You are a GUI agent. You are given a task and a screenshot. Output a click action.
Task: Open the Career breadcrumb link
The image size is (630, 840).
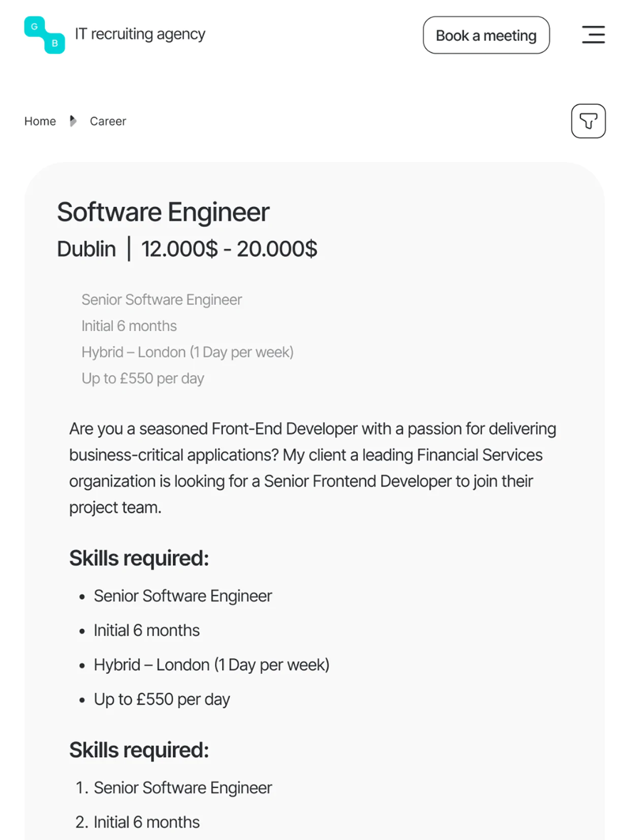click(108, 121)
